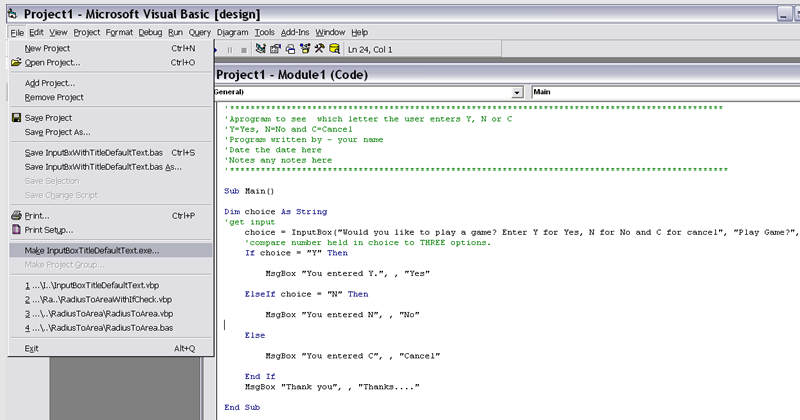Expand the General object dropdown arrow
This screenshot has width=800, height=420.
coord(517,92)
